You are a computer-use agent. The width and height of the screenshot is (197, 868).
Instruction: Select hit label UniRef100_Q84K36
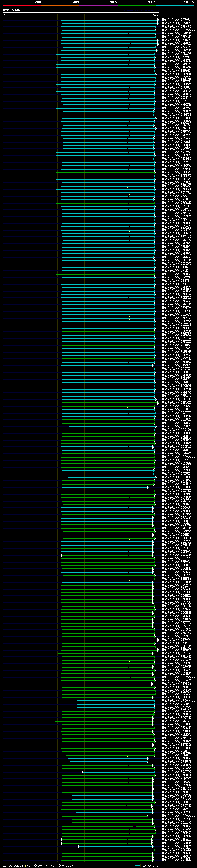(177, 33)
